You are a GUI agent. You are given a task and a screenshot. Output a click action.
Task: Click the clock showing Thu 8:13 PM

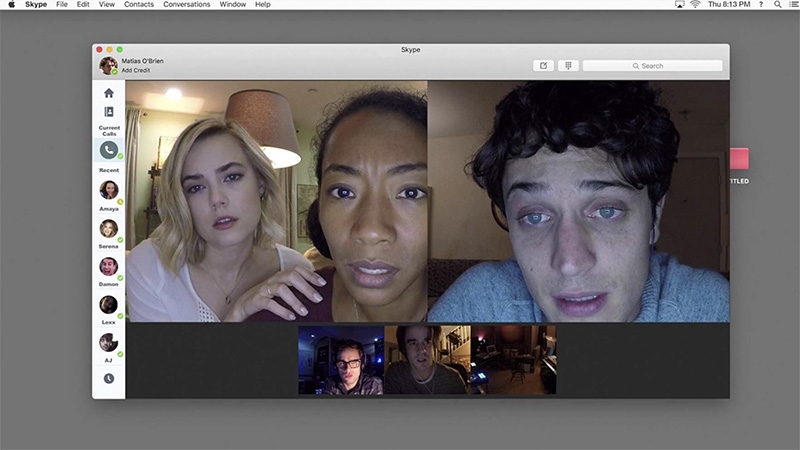click(x=729, y=4)
